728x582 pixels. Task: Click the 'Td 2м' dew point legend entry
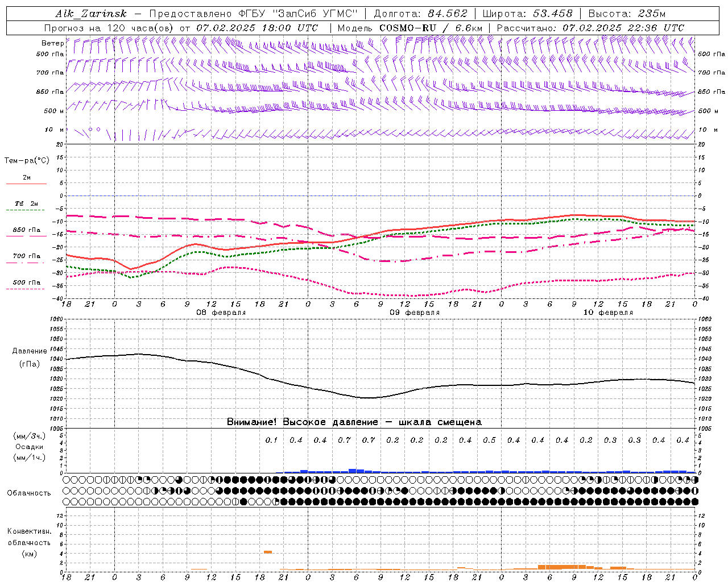26,203
